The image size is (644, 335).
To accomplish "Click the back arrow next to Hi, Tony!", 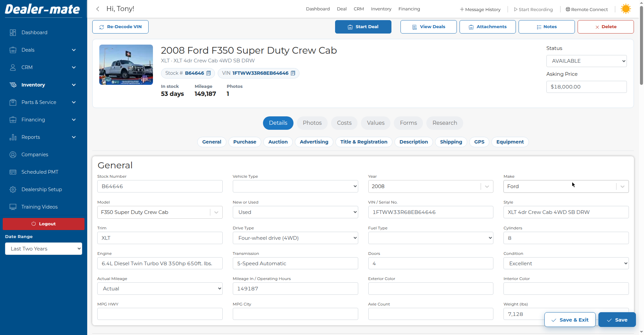I will (98, 9).
